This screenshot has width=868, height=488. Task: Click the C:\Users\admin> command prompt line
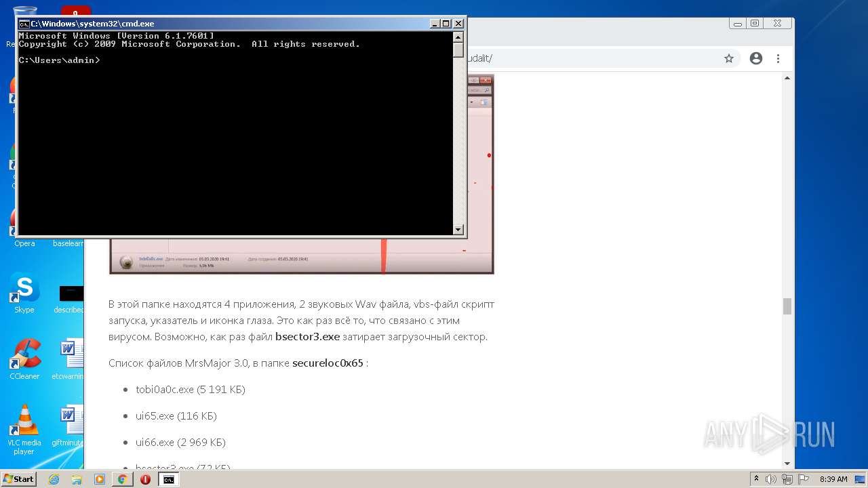(60, 60)
